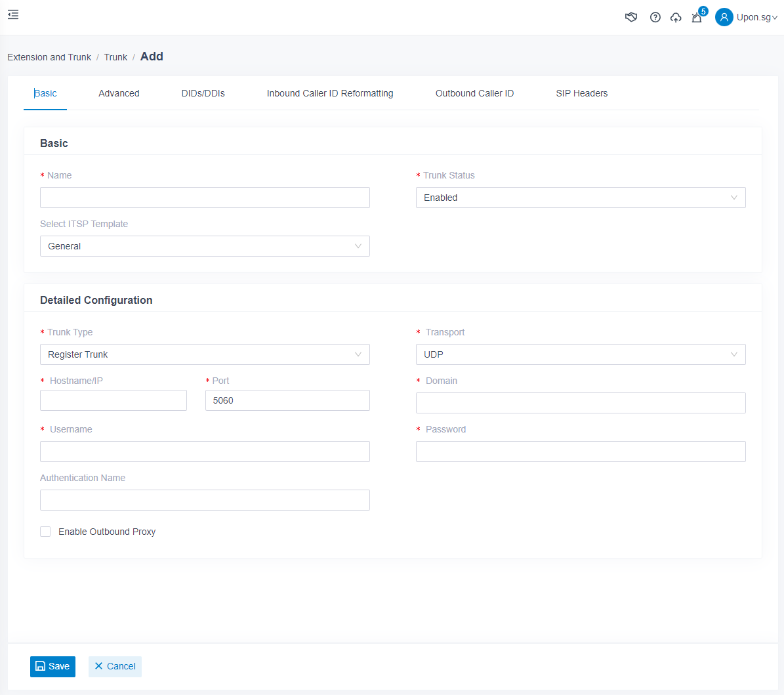Screen dimensions: 784x695
Task: Enable Outbound Proxy checkbox
Action: (45, 532)
